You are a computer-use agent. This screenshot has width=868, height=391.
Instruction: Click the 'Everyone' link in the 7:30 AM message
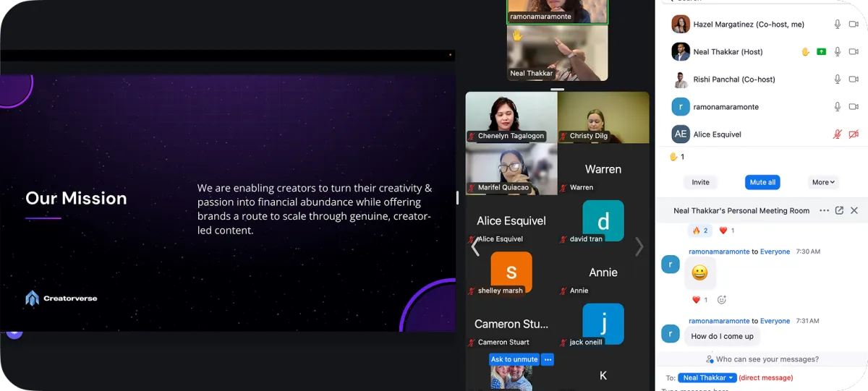tap(775, 252)
